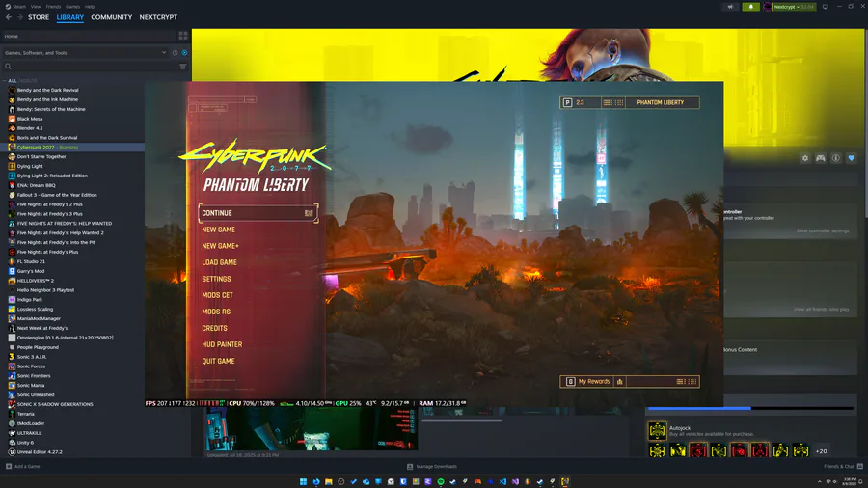This screenshot has height=488, width=868.
Task: Go forward with the Steam forward arrow
Action: click(x=20, y=17)
